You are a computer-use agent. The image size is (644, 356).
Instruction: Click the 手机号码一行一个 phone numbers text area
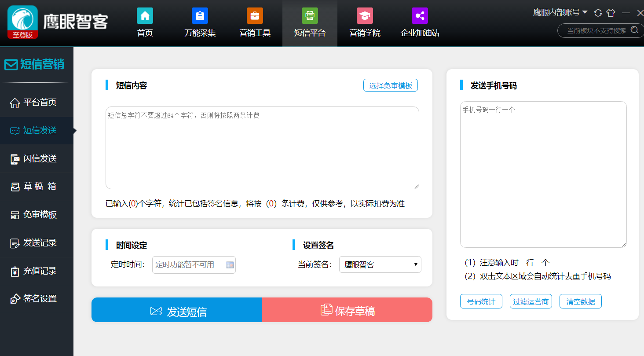coord(543,175)
